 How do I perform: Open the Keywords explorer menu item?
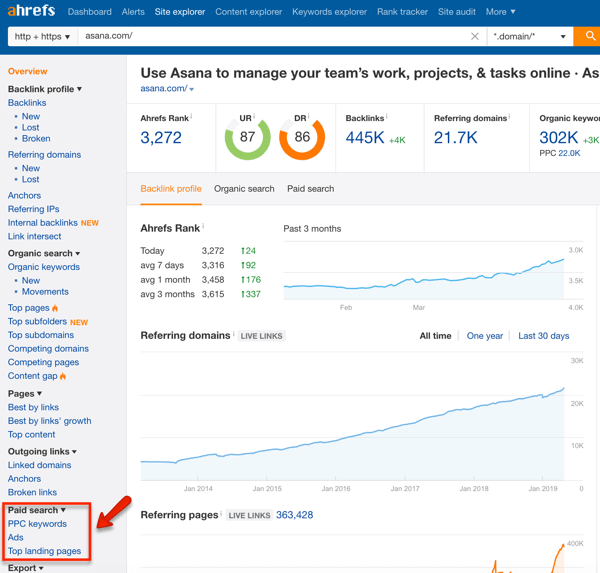pyautogui.click(x=329, y=12)
